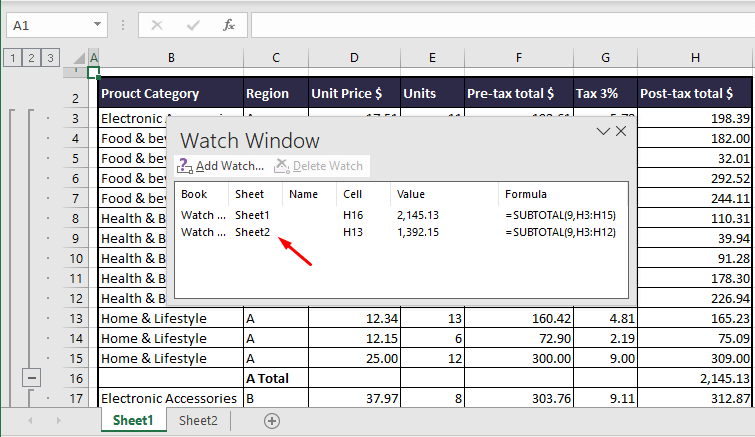
Task: Select outline level 2 button
Action: pyautogui.click(x=31, y=58)
